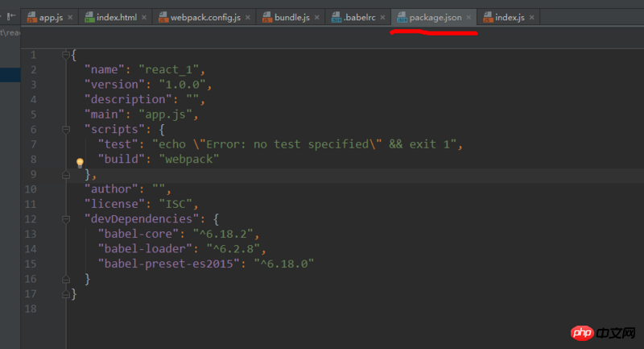
Task: Collapse the root JSON object on line 1
Action: click(66, 55)
